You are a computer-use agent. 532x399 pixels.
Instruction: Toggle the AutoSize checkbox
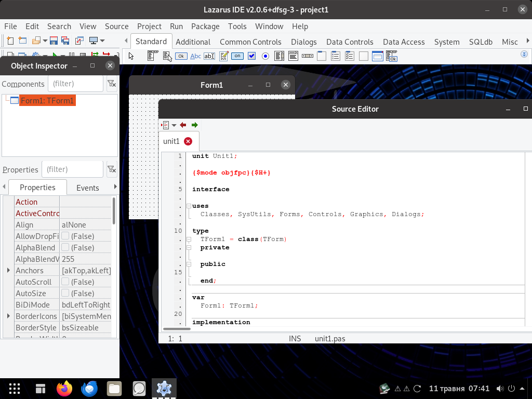pyautogui.click(x=65, y=293)
